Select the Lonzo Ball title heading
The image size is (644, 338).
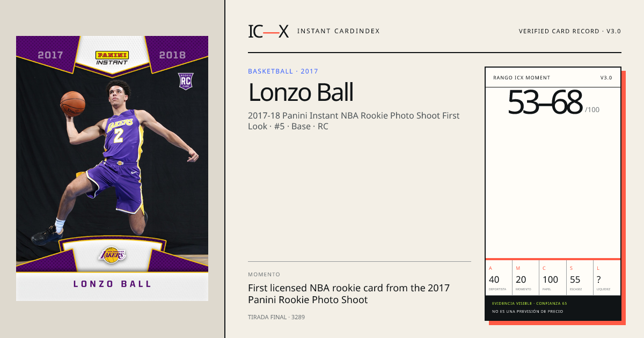(x=301, y=93)
